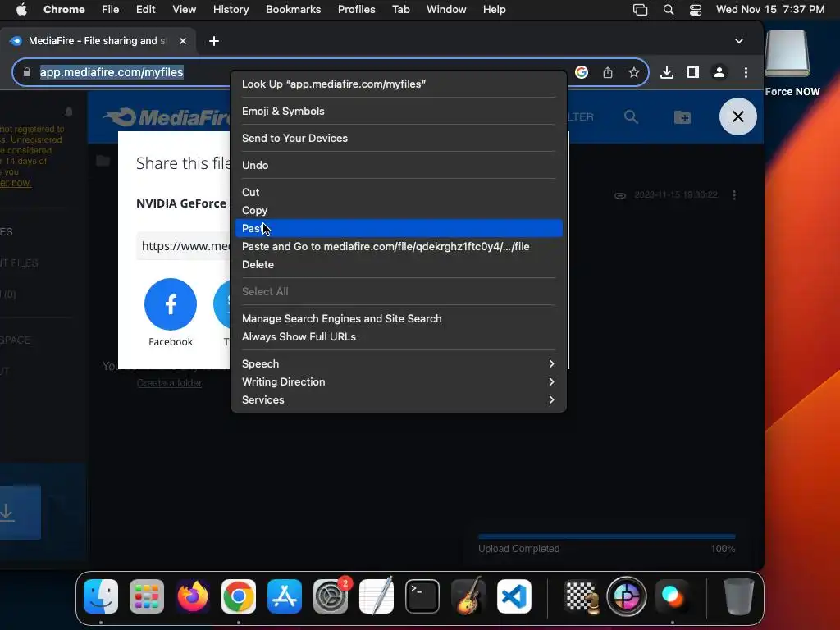The width and height of the screenshot is (840, 630).
Task: Close the share dialog with the round X
Action: point(737,116)
